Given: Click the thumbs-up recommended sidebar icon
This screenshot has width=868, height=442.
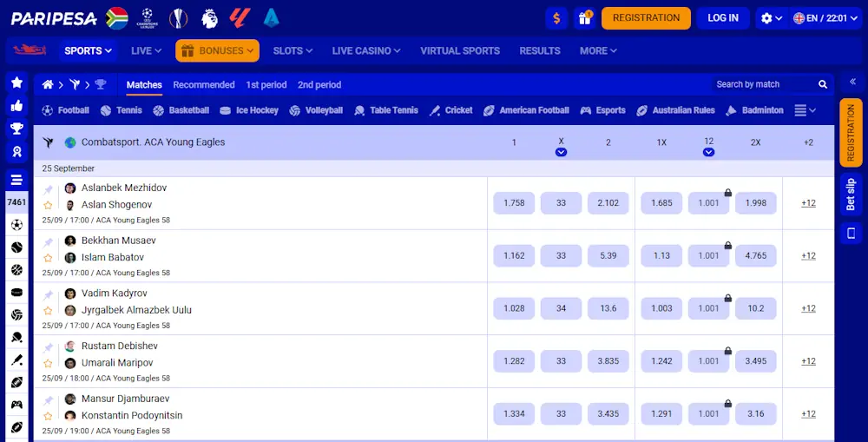Looking at the screenshot, I should click(16, 106).
